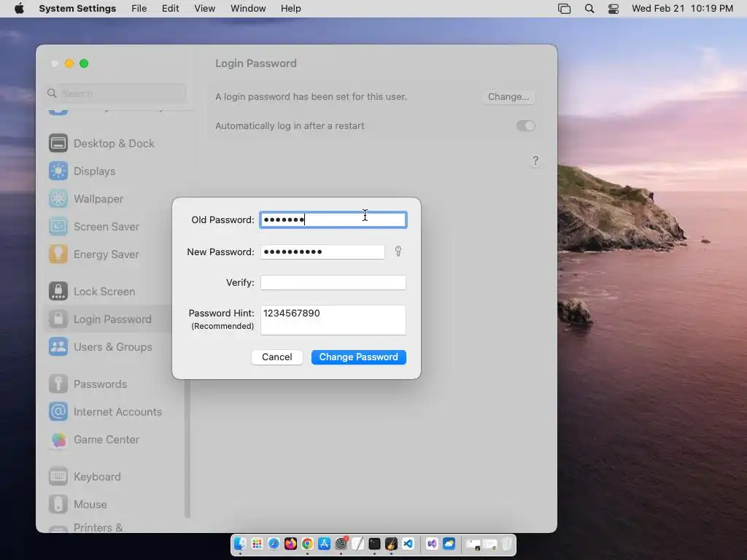
Task: Open Launchpad in the dock
Action: (x=257, y=544)
